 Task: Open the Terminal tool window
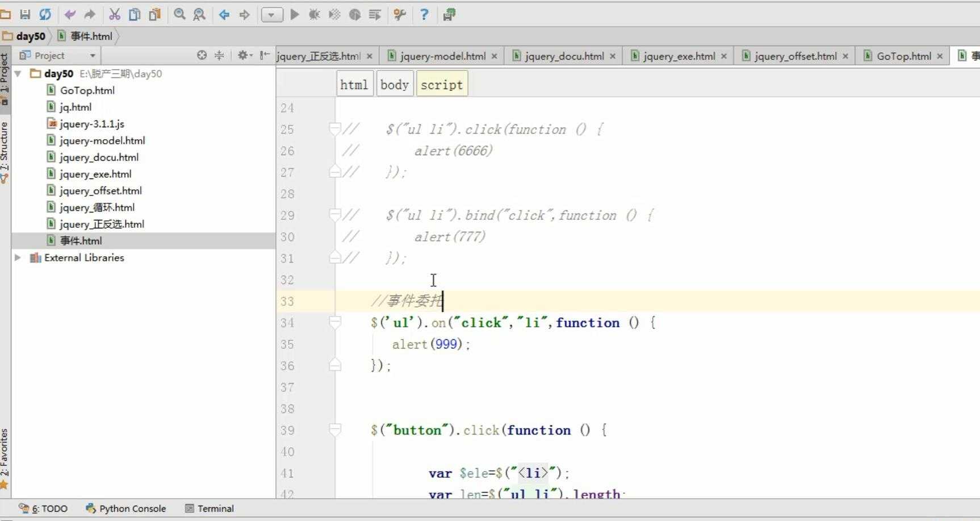210,509
